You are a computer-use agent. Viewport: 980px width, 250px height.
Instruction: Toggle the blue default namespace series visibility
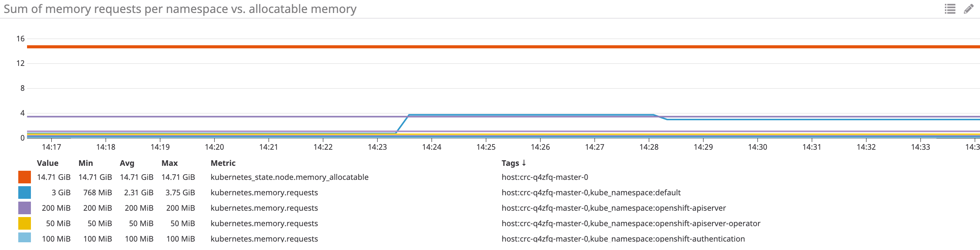click(x=24, y=192)
